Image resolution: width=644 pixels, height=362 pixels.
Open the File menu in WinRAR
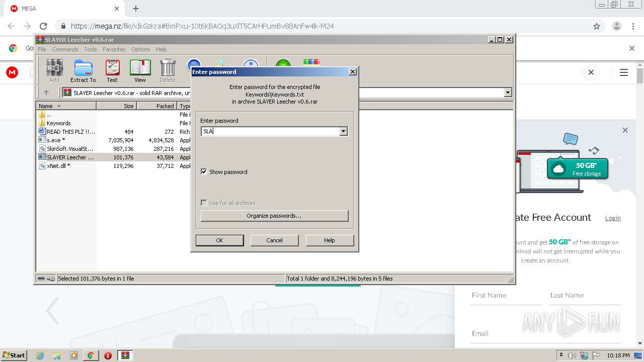tap(42, 49)
